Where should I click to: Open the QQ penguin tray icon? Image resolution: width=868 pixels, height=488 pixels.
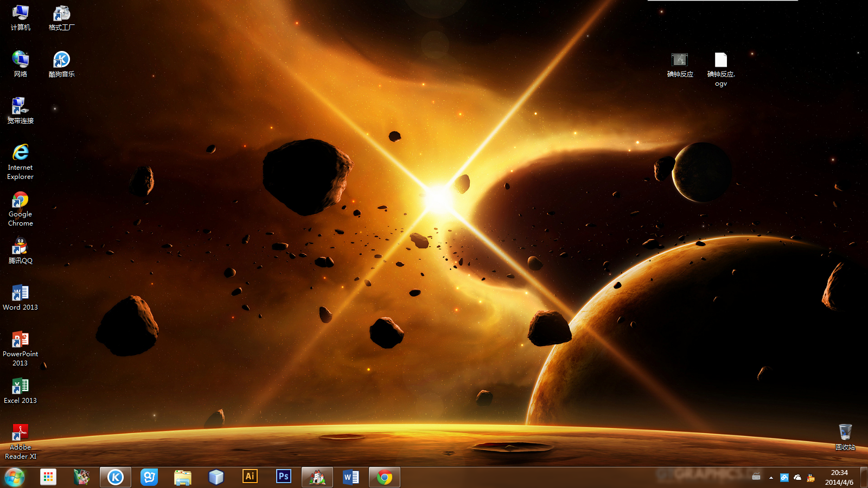click(811, 478)
